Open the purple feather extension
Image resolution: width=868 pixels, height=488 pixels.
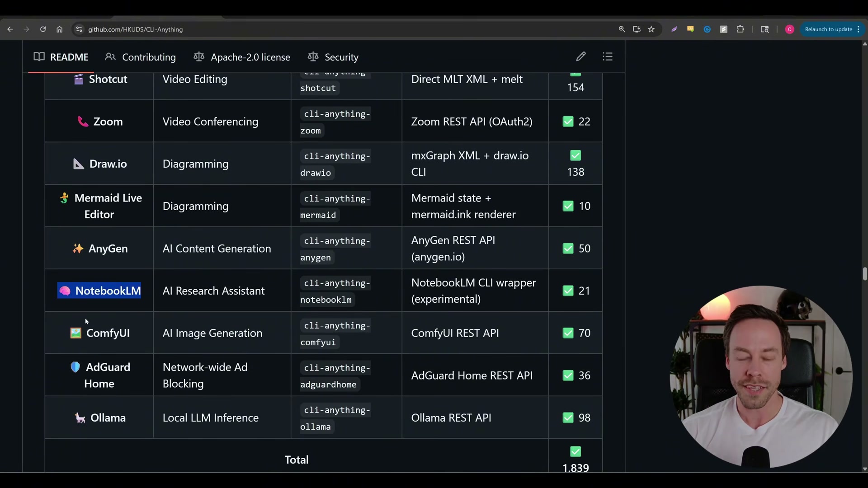click(x=674, y=29)
